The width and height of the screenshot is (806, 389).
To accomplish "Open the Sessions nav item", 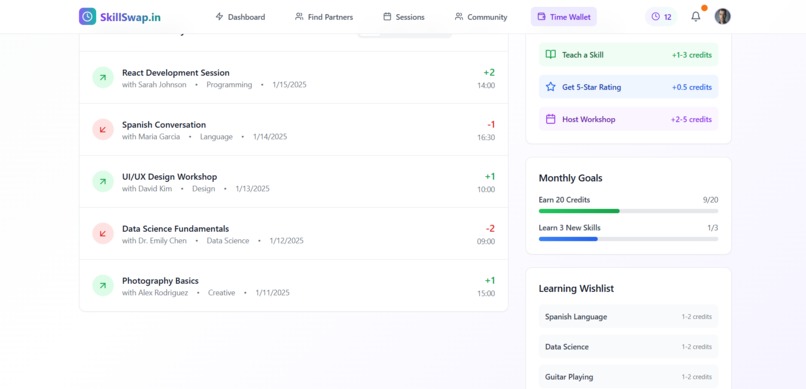I will [404, 17].
